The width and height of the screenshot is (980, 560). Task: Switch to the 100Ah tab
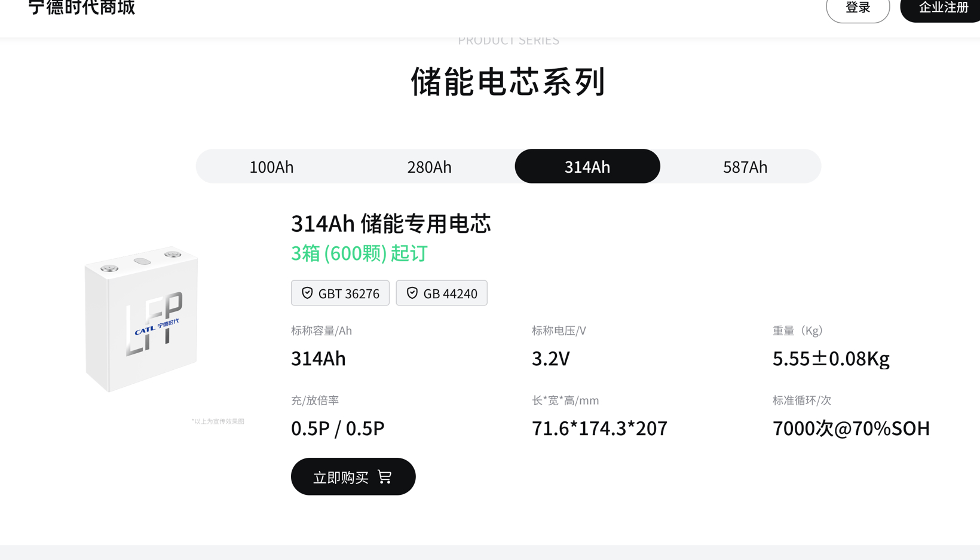[271, 167]
